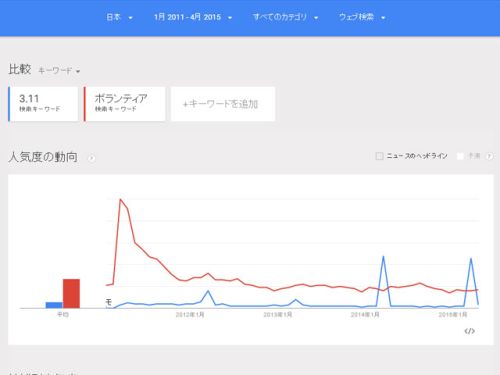Screen dimensions: 500x375
Task: Select the 3.11 keyword card
Action: (43, 104)
